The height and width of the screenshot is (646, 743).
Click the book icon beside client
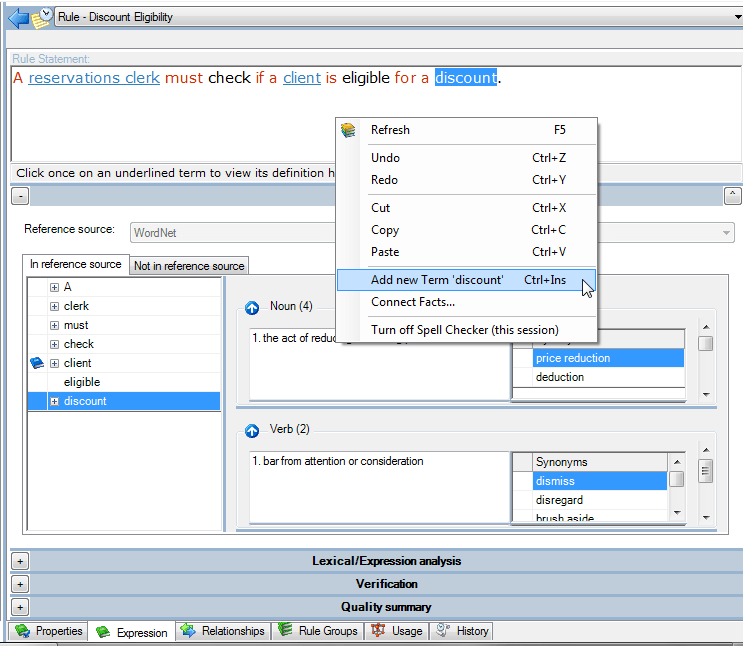click(37, 363)
